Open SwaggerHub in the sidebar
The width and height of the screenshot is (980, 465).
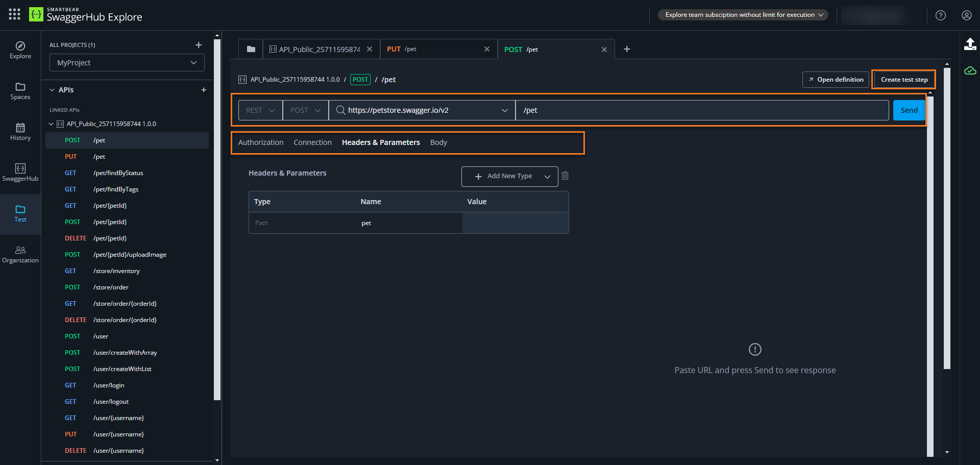[x=20, y=173]
